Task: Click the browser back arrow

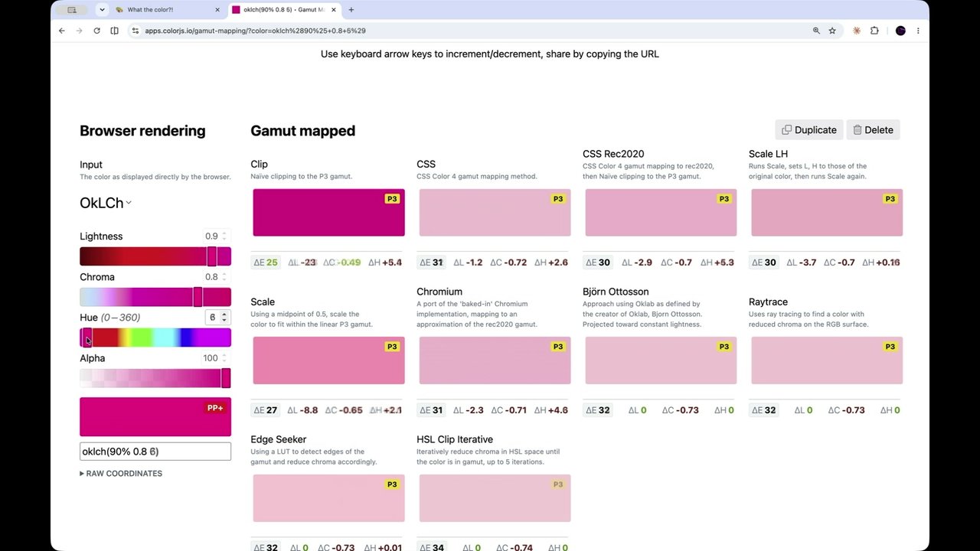Action: (x=62, y=31)
